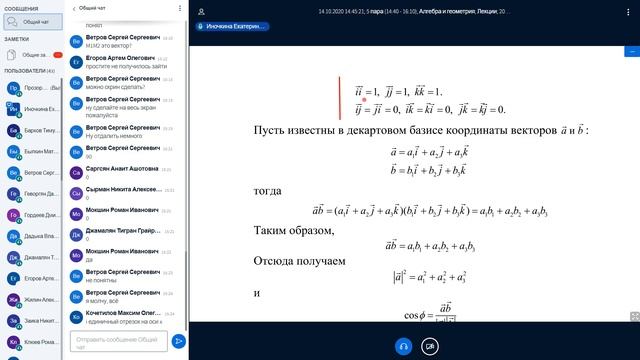Click the name Мокшин Роман Иванович above 'да'
This screenshot has width=640, height=360.
[122, 251]
